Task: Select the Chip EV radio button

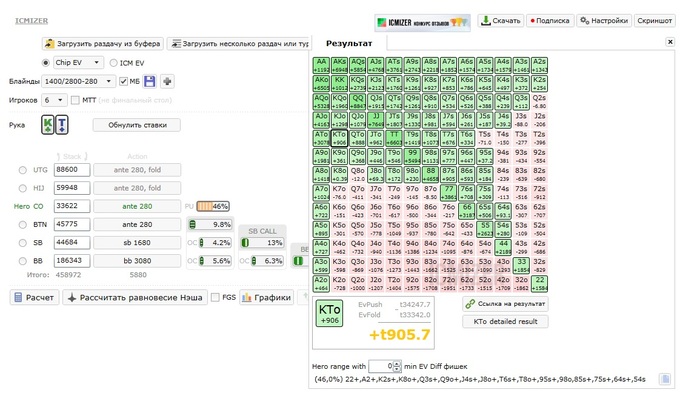Action: [x=46, y=63]
